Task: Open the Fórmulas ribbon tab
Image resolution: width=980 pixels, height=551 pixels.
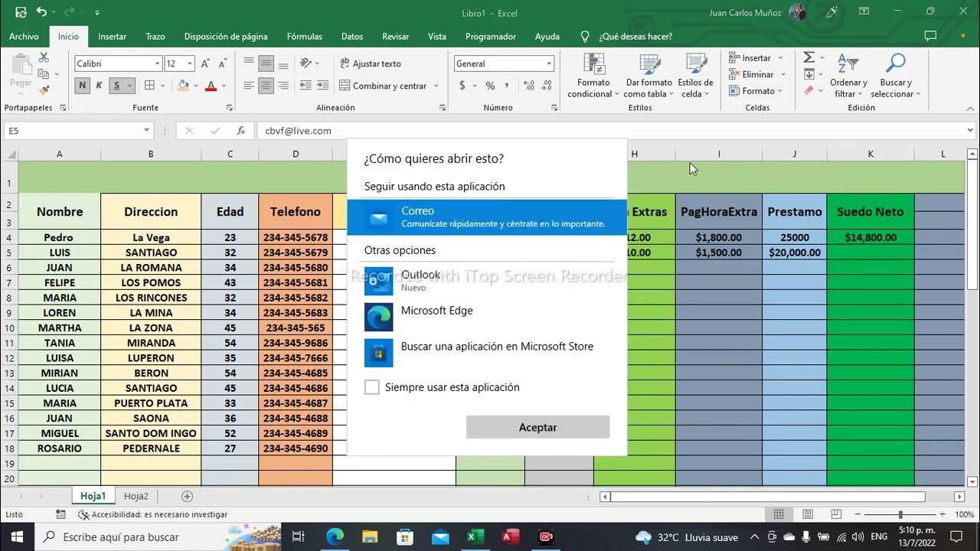Action: click(x=304, y=36)
